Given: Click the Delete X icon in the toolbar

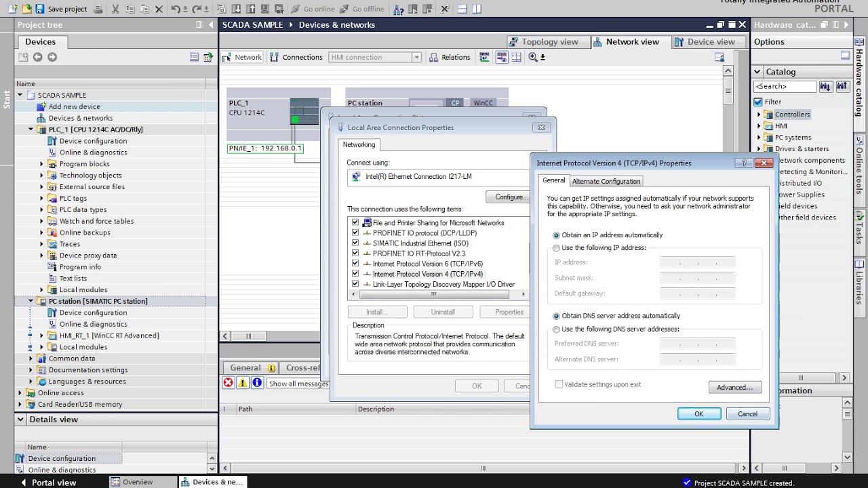Looking at the screenshot, I should coord(159,9).
